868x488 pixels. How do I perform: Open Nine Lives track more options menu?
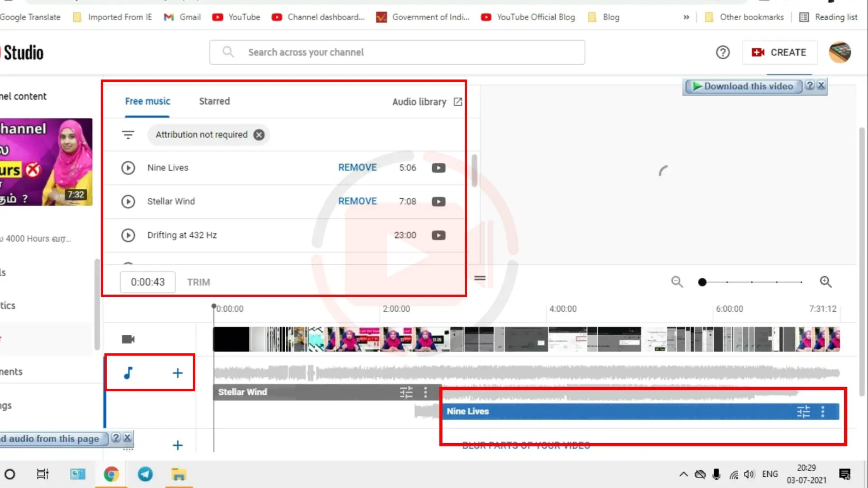tap(823, 412)
